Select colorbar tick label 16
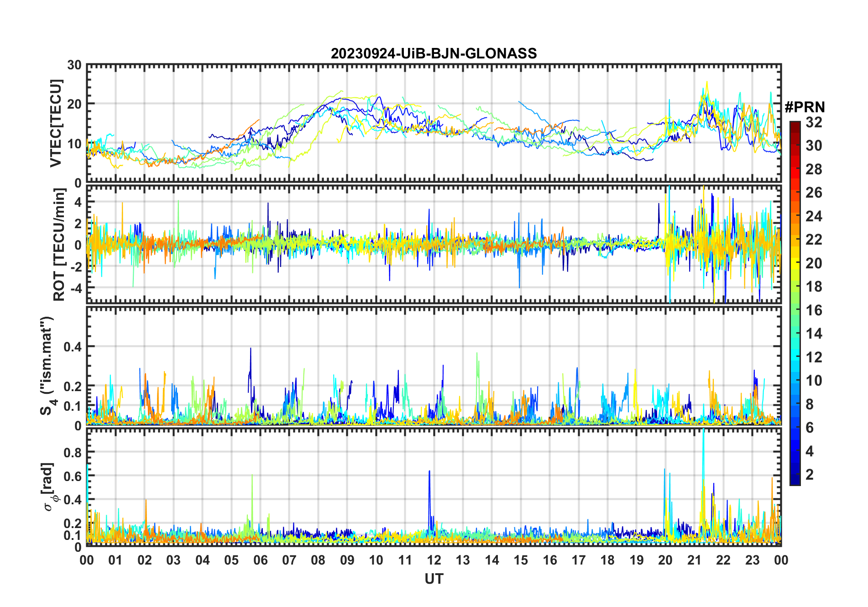Screen dimensions: 868x607 click(814, 310)
